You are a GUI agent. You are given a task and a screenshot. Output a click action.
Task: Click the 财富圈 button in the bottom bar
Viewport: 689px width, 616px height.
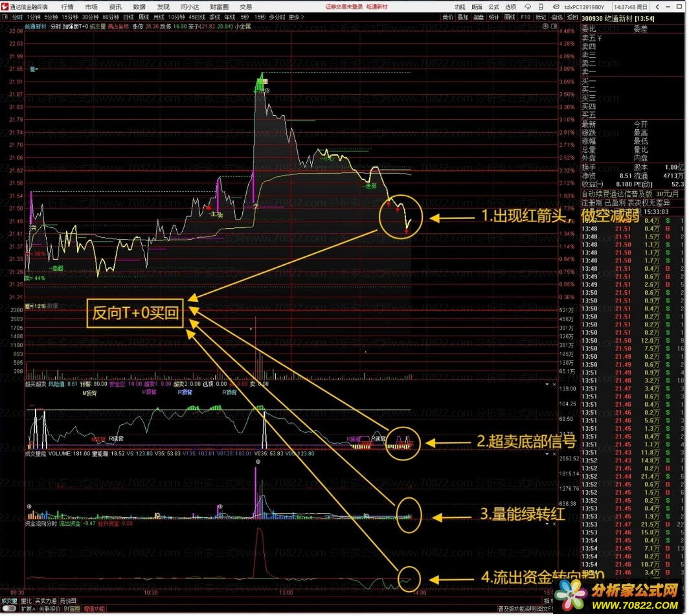click(x=72, y=609)
